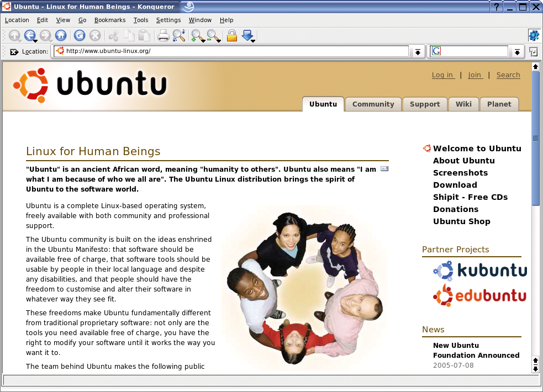The width and height of the screenshot is (543, 392).
Task: Open the Welcome to Ubuntu sidebar link
Action: [477, 149]
